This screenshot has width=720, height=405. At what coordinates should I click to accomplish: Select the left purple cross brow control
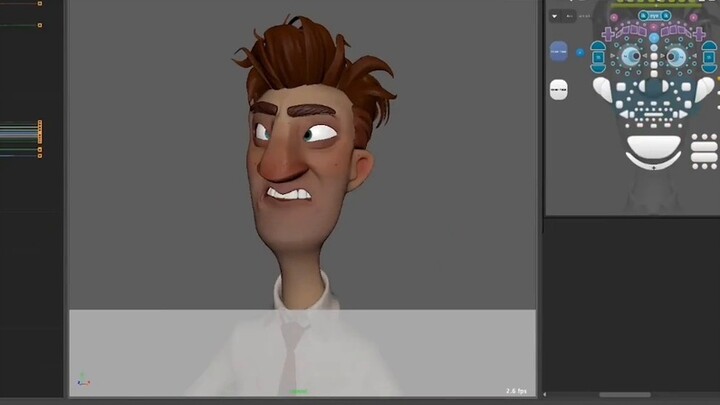(x=609, y=32)
